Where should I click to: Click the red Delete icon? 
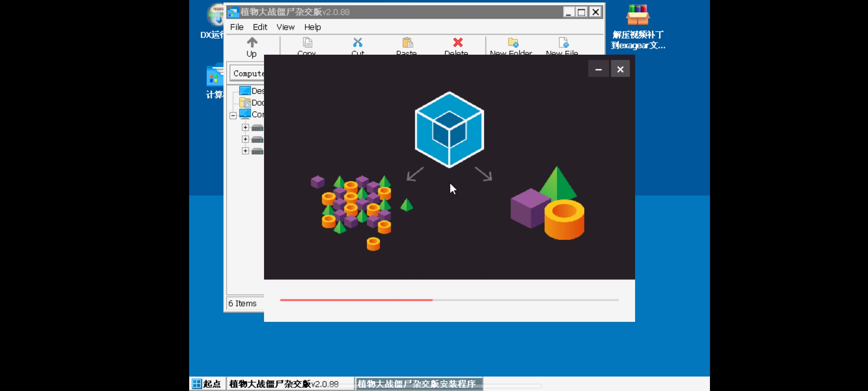458,43
